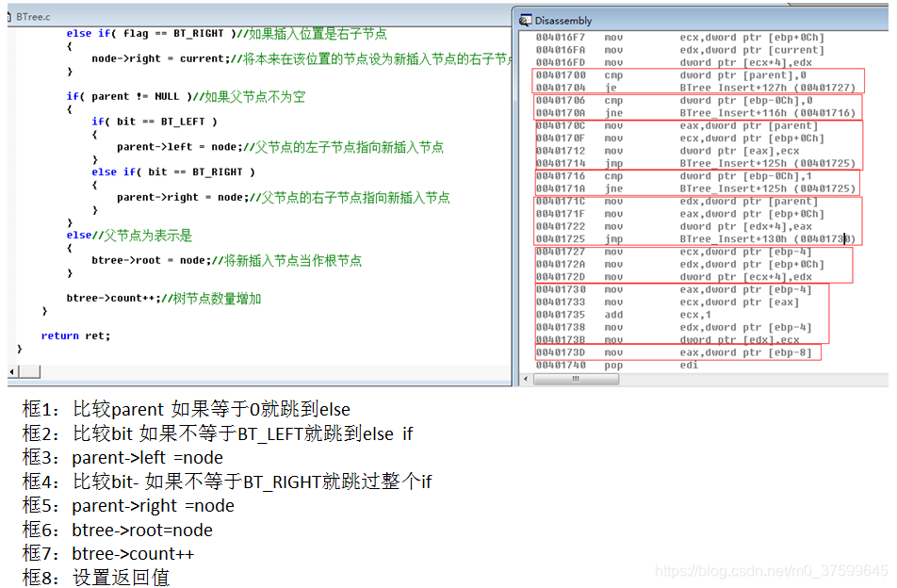
Task: Click the line 'node->right = current;'
Action: point(301,58)
